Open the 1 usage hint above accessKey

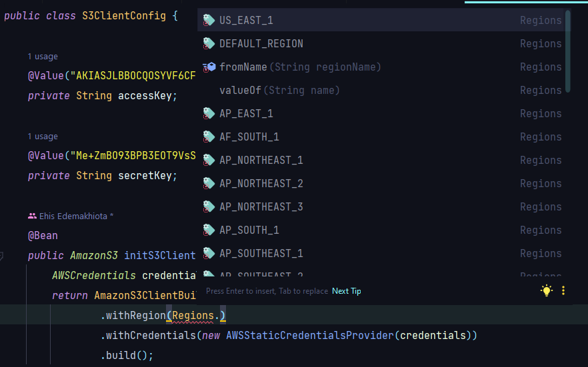pyautogui.click(x=43, y=57)
